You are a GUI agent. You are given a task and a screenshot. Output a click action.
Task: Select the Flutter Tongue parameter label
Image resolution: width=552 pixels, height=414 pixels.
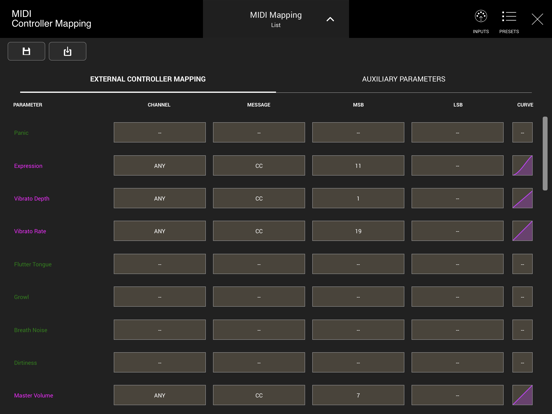[x=33, y=264]
